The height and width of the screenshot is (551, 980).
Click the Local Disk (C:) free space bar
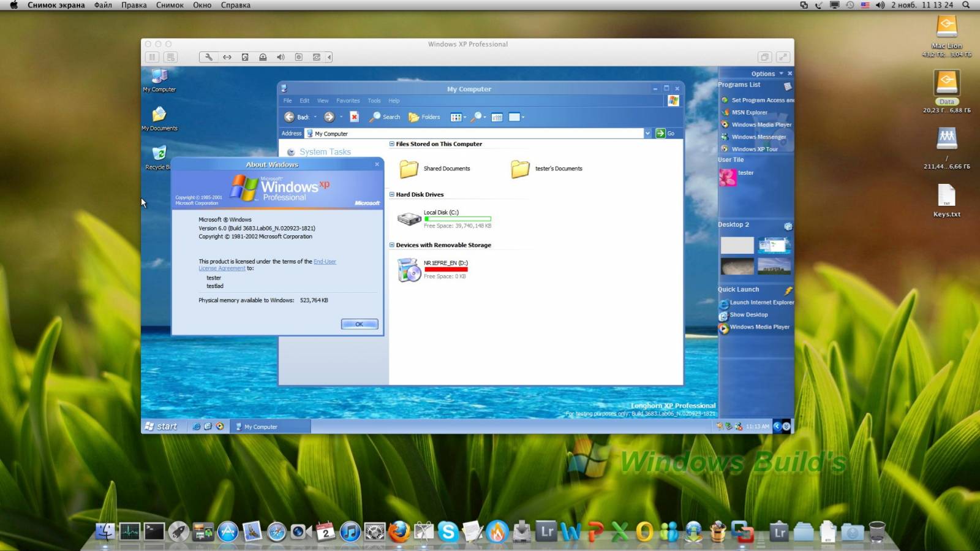coord(458,219)
